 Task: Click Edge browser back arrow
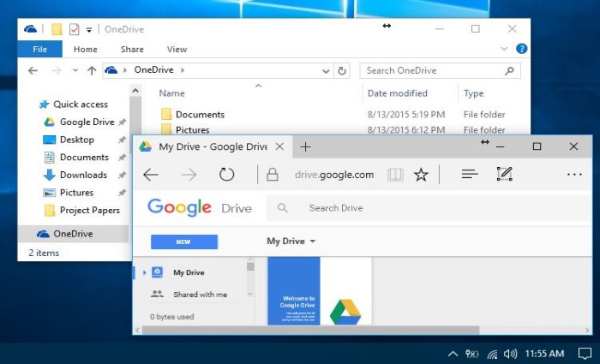(x=151, y=175)
